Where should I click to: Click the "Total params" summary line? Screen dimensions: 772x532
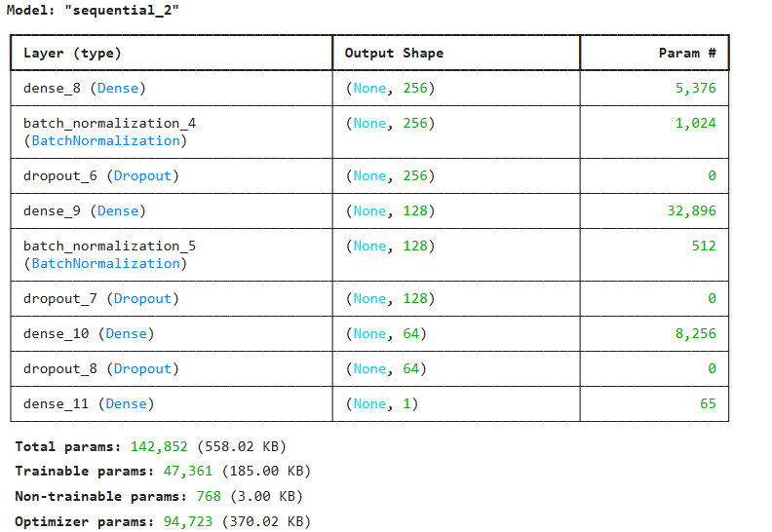(150, 446)
